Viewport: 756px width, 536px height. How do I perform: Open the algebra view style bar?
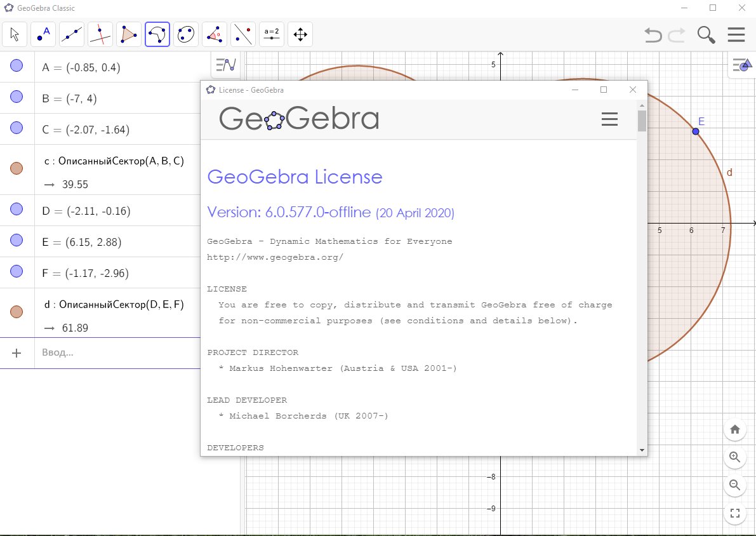pos(225,65)
